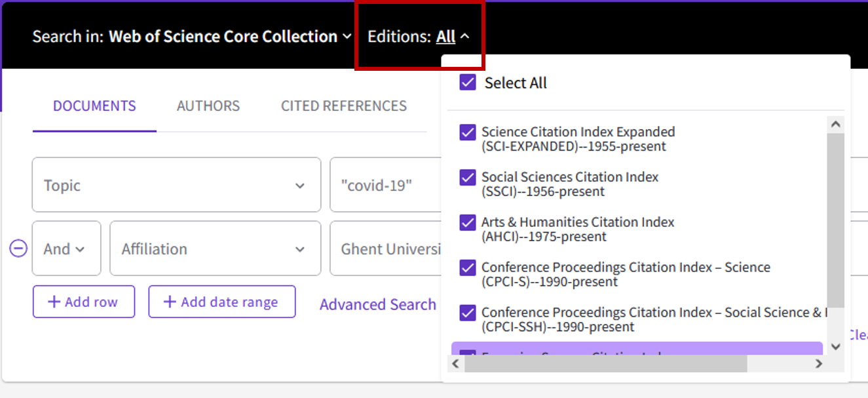Open the Topic field selector

click(176, 185)
